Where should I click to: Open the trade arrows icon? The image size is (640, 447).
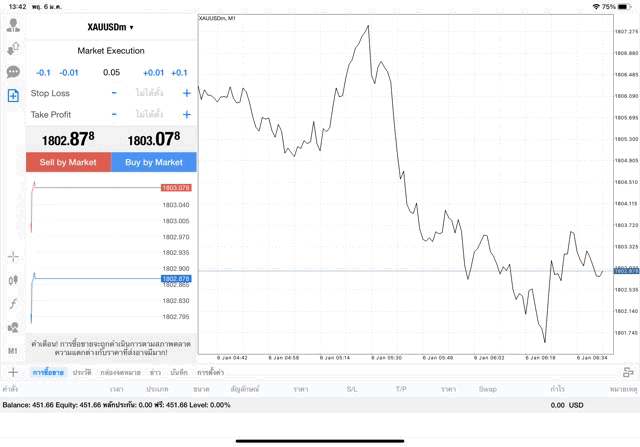pos(13,49)
